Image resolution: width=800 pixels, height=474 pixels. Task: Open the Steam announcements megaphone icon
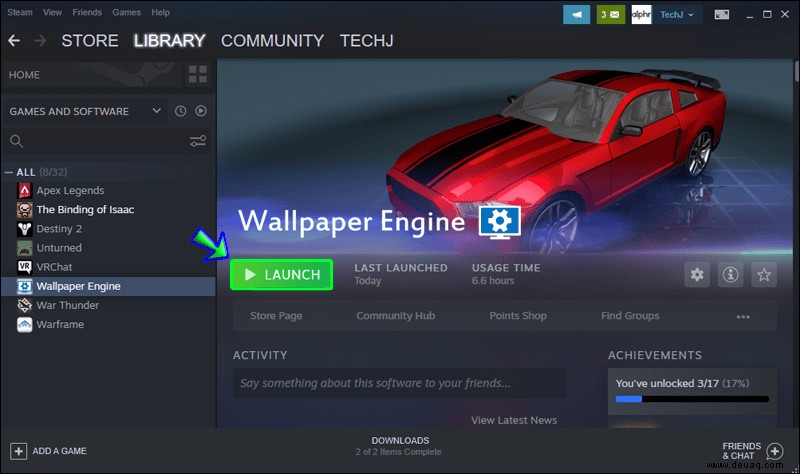(577, 14)
